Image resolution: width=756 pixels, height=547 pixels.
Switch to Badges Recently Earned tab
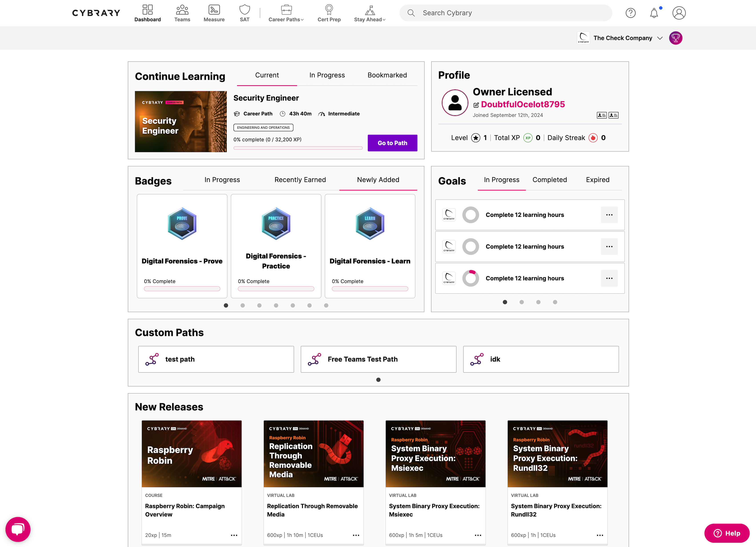point(300,180)
